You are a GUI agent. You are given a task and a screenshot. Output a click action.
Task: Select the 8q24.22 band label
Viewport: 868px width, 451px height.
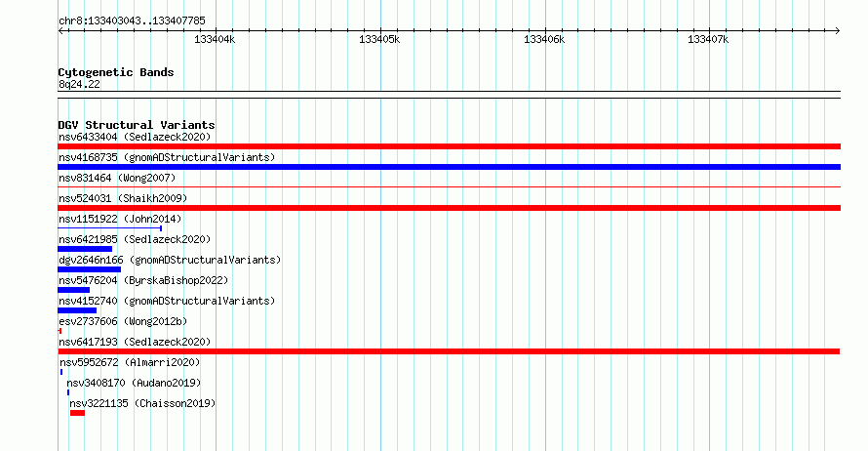pos(79,84)
